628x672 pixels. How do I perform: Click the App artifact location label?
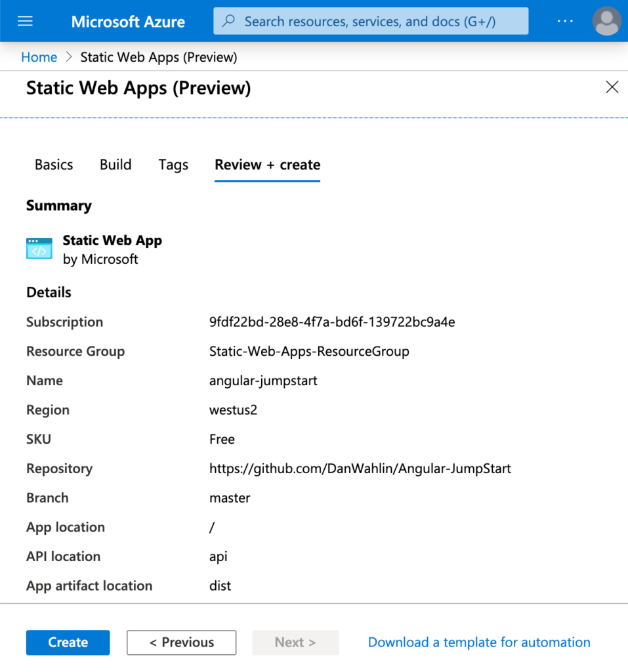tap(89, 586)
